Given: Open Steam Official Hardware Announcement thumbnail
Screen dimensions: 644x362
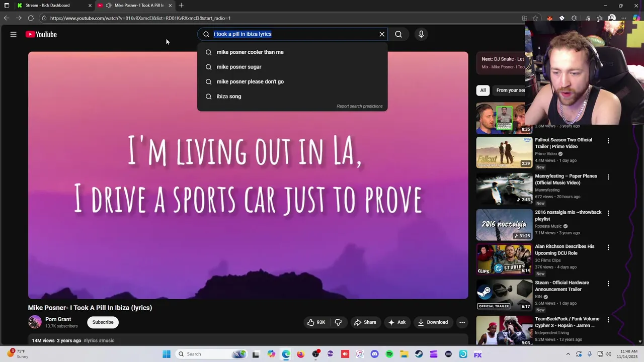Looking at the screenshot, I should tap(504, 295).
